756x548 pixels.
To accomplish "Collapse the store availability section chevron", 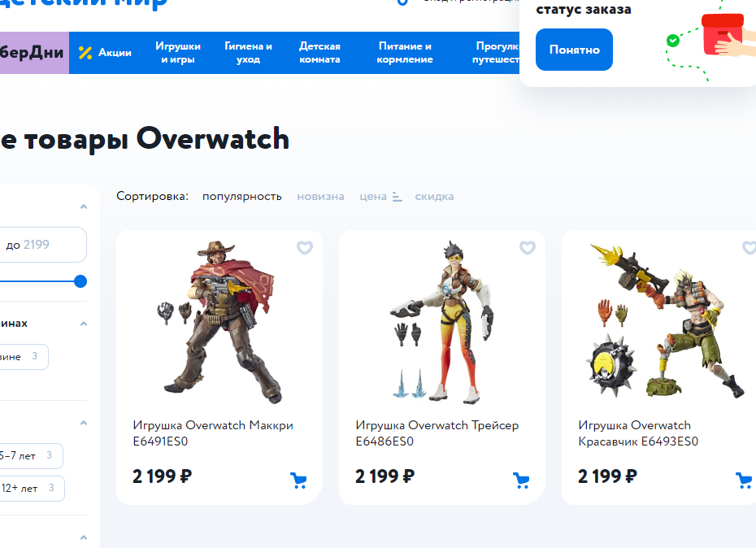I will click(x=84, y=324).
